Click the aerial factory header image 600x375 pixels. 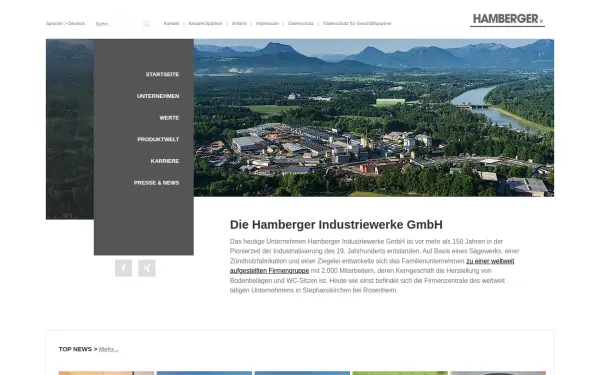click(374, 118)
